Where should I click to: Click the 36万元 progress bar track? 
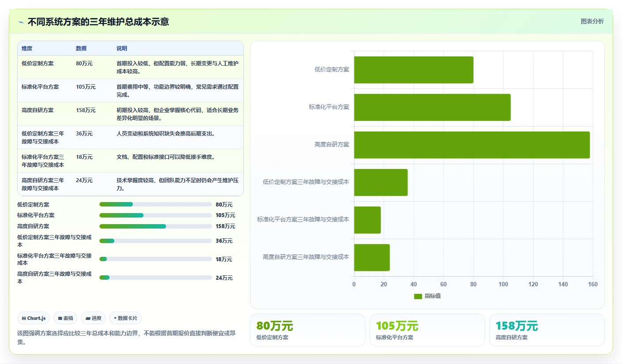(x=155, y=241)
